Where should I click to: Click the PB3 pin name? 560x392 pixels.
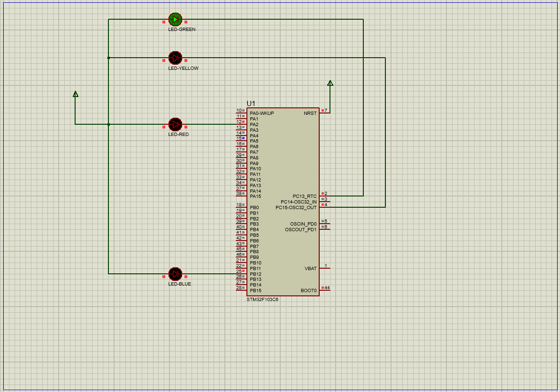(x=254, y=224)
